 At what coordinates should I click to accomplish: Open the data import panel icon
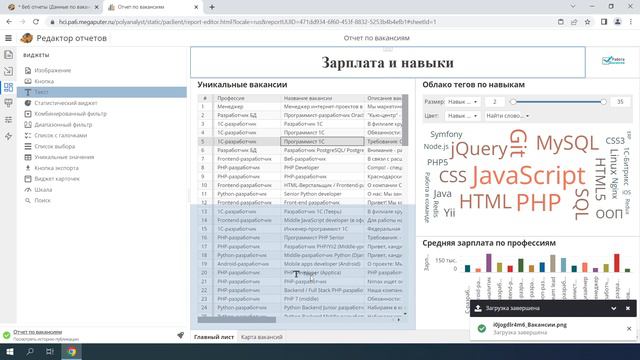(8, 71)
